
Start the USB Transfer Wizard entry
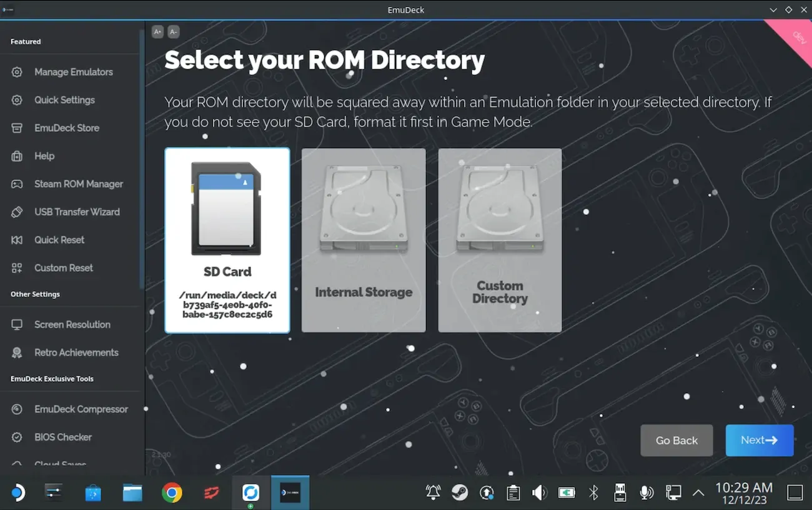(x=77, y=212)
